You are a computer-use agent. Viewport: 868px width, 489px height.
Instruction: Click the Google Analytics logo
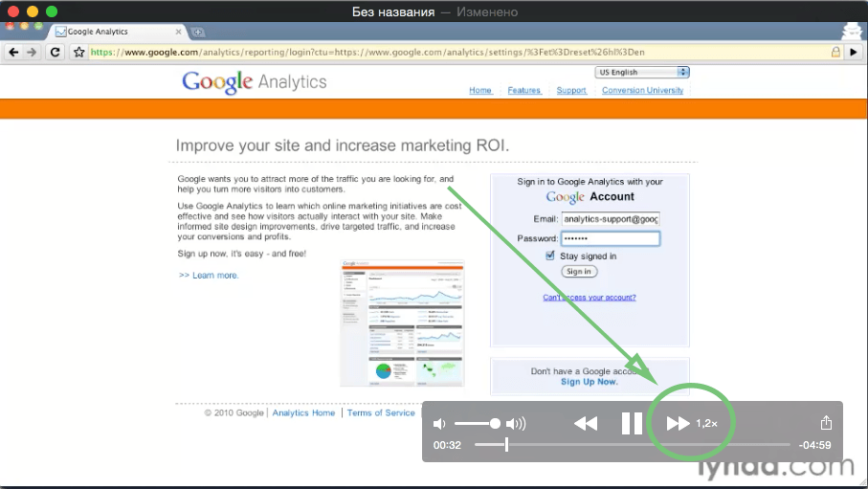(x=255, y=82)
